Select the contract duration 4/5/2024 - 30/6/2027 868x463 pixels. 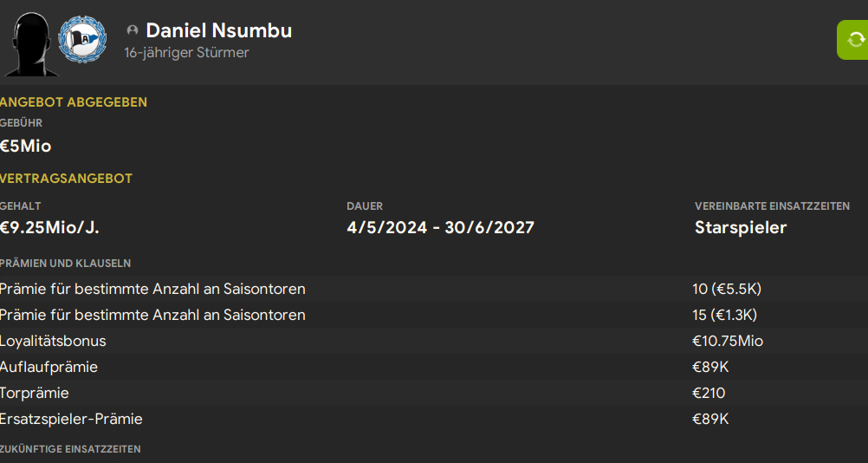point(440,227)
